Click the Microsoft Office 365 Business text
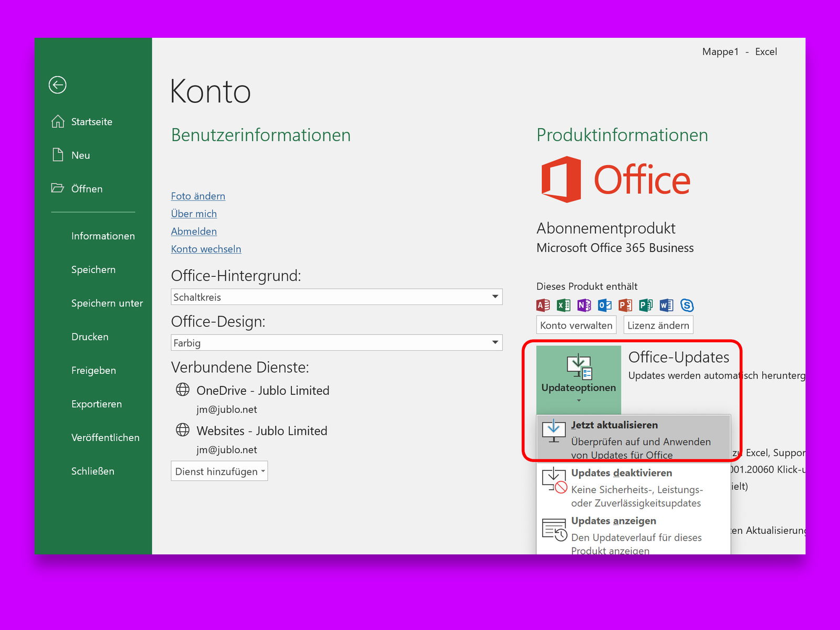The image size is (840, 630). click(615, 248)
